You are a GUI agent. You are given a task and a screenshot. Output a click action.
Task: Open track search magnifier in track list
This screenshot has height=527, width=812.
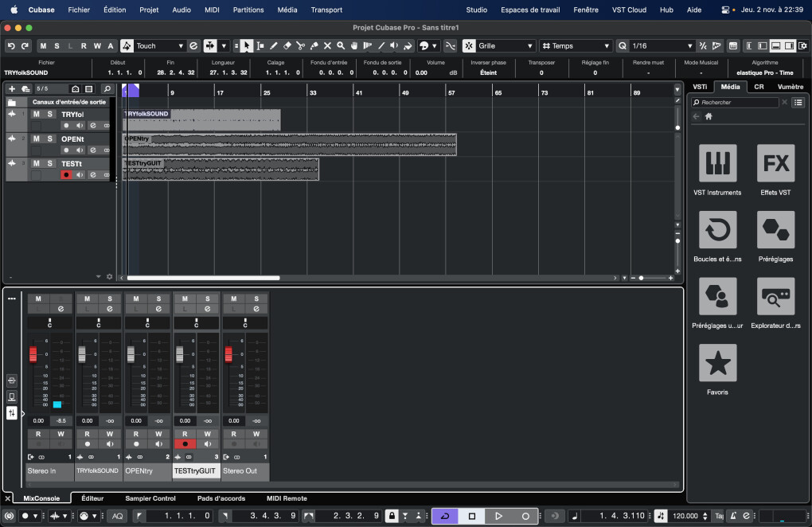pos(107,89)
